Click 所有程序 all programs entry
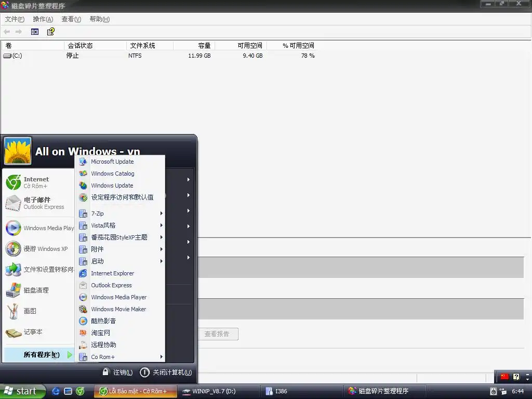The height and width of the screenshot is (399, 532). click(x=38, y=354)
